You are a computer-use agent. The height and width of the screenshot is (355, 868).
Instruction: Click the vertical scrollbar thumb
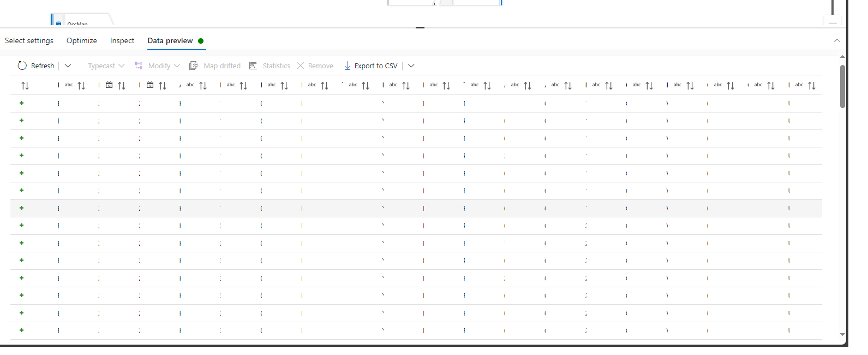coord(842,86)
